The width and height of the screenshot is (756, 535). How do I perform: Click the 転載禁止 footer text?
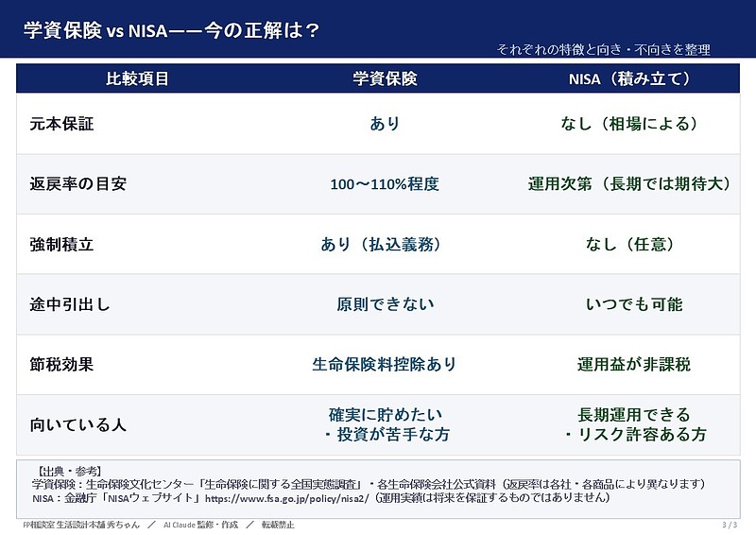tap(278, 525)
